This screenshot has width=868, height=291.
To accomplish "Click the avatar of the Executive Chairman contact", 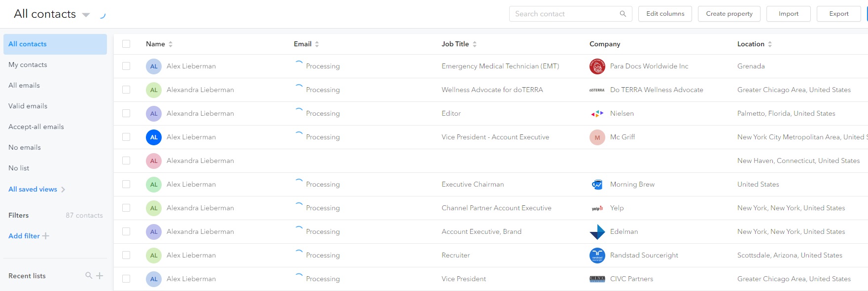I will tap(154, 185).
